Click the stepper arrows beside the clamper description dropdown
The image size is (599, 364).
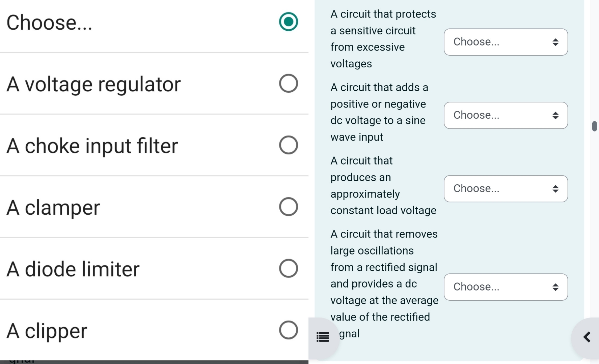pyautogui.click(x=556, y=116)
